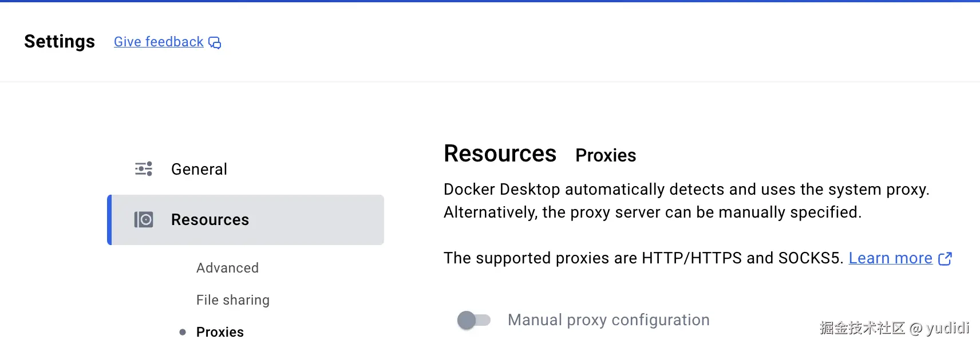Click the General sliders icon

[144, 169]
